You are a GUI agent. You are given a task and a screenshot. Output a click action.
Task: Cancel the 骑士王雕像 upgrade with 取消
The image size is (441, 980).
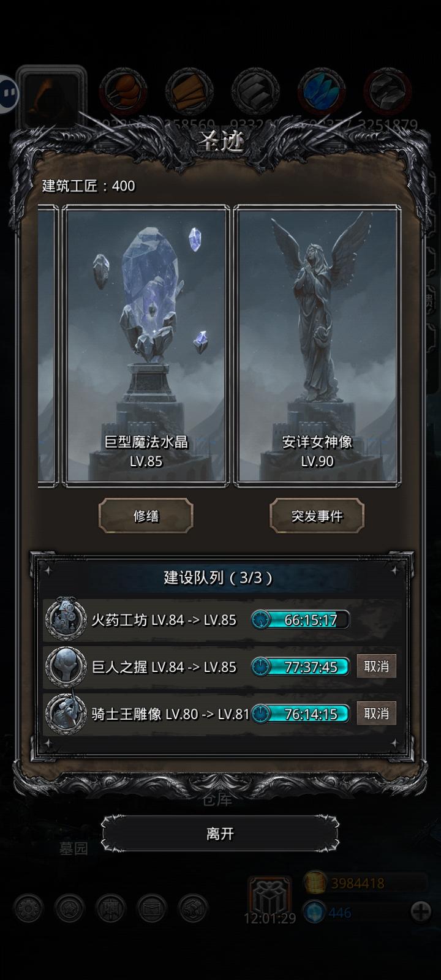click(376, 714)
